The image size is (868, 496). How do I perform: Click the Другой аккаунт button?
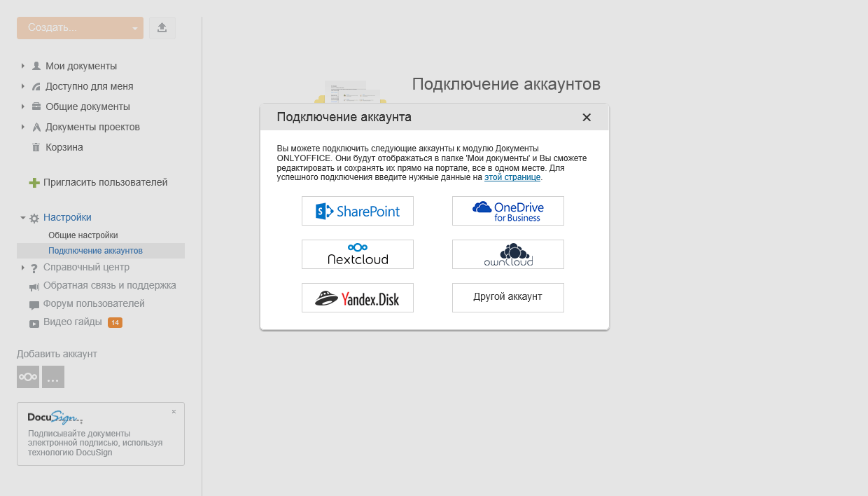tap(508, 298)
